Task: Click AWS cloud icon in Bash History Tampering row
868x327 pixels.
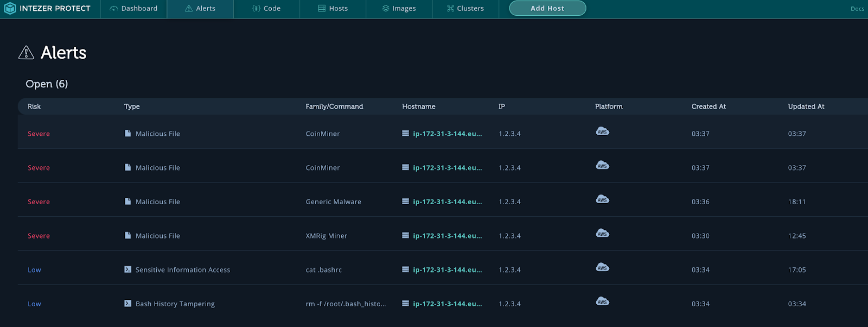Action: [x=602, y=301]
